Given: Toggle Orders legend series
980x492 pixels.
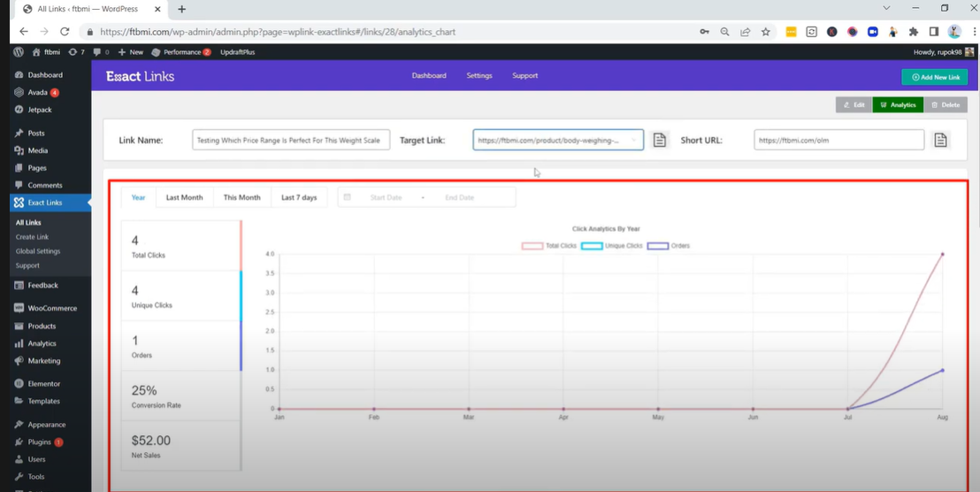Looking at the screenshot, I should pos(669,246).
